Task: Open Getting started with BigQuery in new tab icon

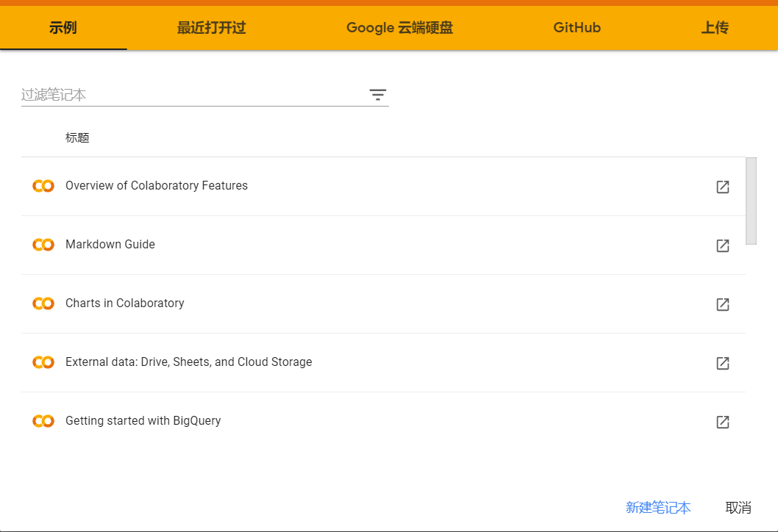Action: tap(723, 422)
